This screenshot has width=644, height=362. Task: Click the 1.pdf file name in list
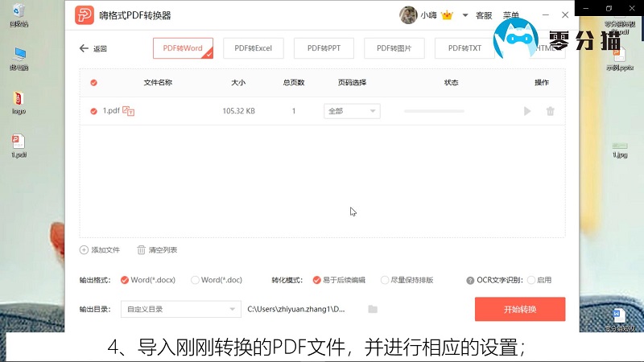coord(111,110)
